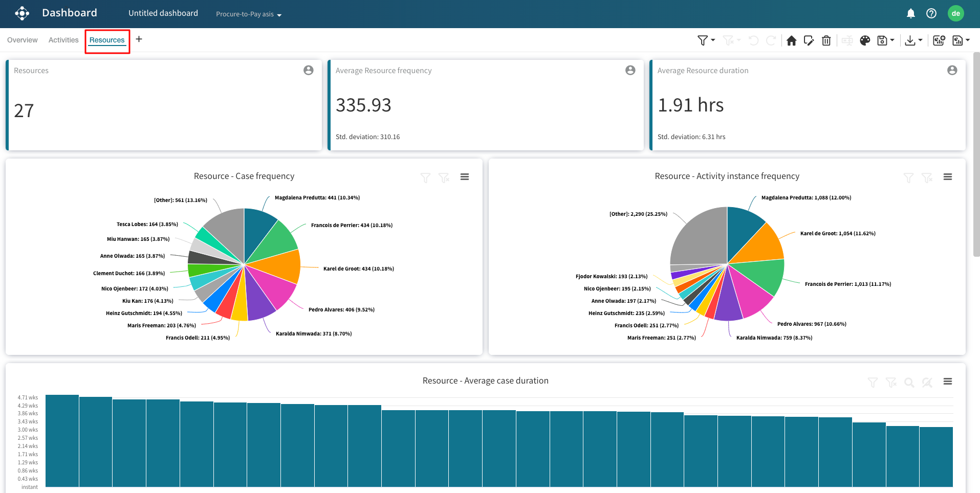Click the edit dashboard pencil icon

(809, 40)
